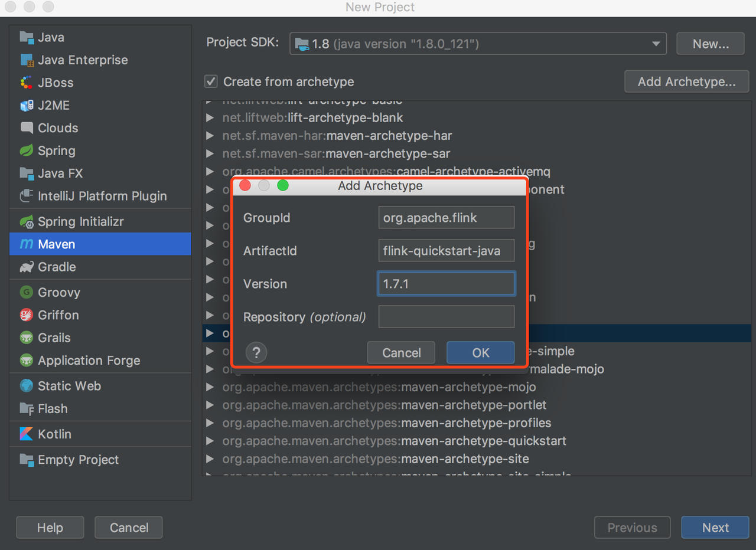Open the Project SDK dropdown
The image size is (756, 550).
[x=477, y=44]
